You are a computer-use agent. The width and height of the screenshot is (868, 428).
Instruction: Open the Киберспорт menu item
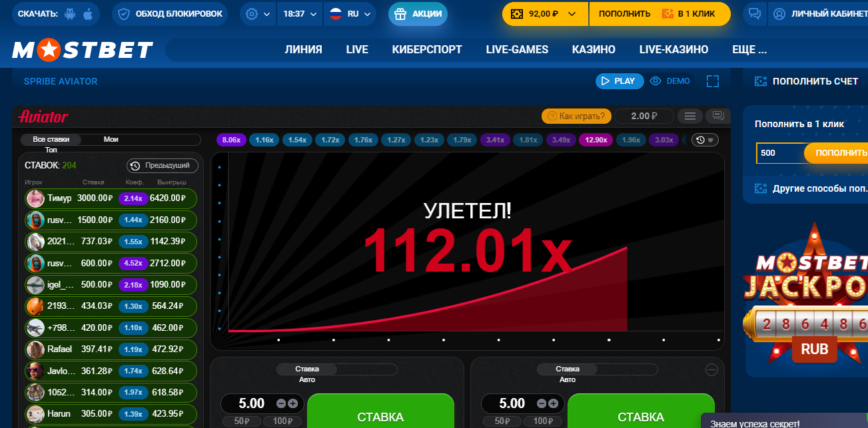[427, 49]
